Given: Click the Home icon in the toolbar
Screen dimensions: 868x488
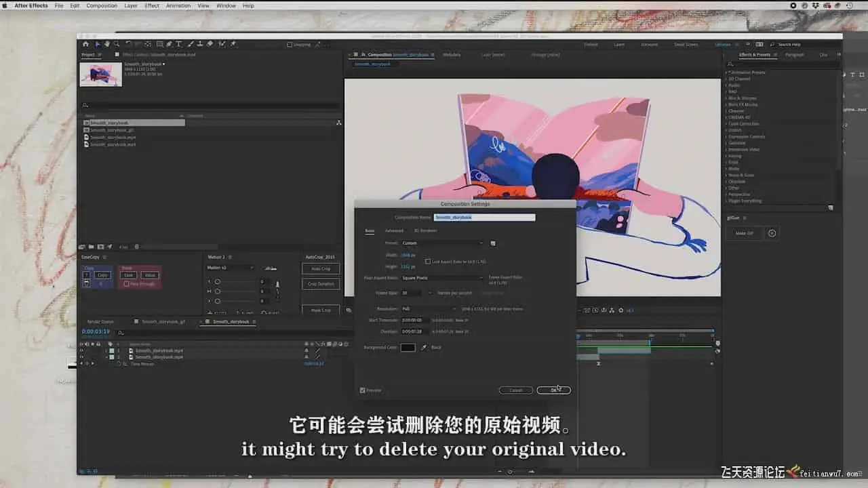Looking at the screenshot, I should point(86,44).
